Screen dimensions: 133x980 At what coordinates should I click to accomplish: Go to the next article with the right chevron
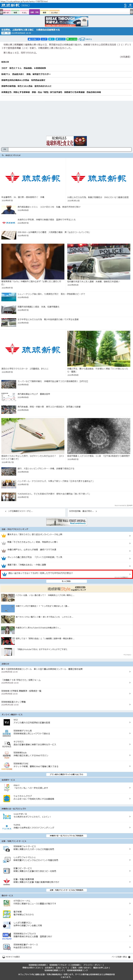tap(96, 511)
